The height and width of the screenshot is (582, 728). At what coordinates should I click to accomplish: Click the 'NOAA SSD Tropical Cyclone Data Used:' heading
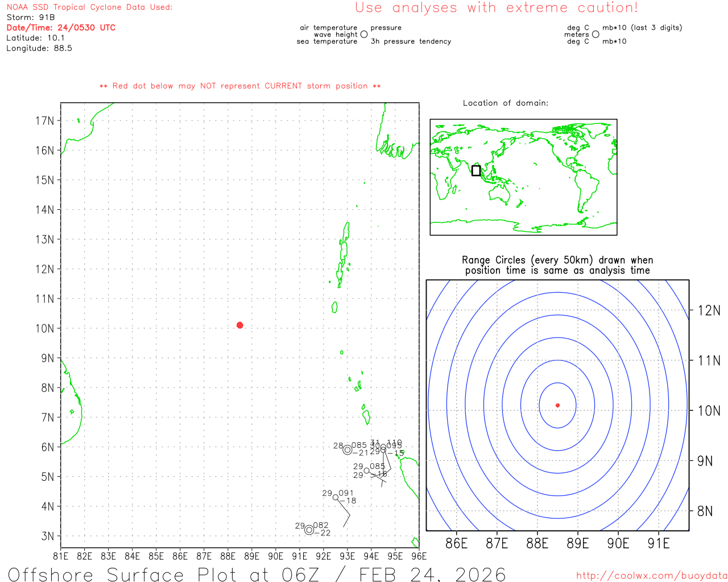tap(89, 7)
